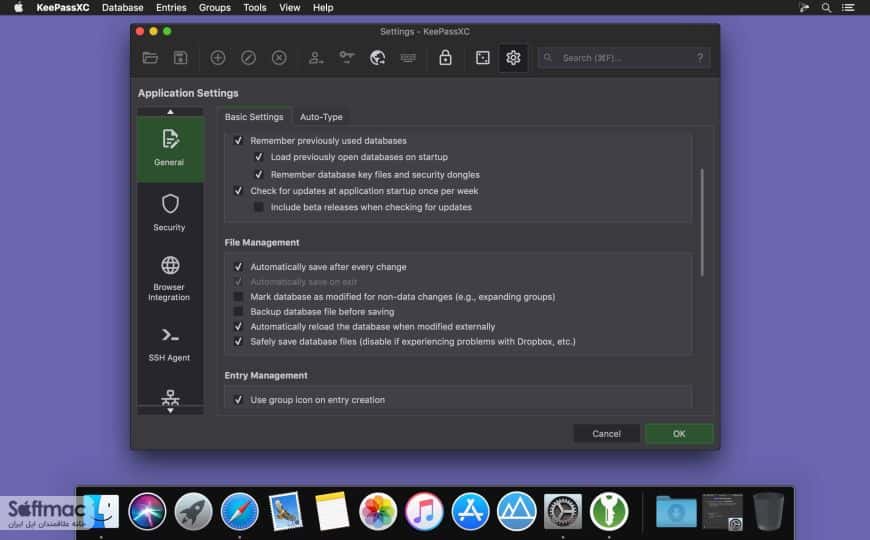
Task: Switch to the Basic Settings tab
Action: 254,117
